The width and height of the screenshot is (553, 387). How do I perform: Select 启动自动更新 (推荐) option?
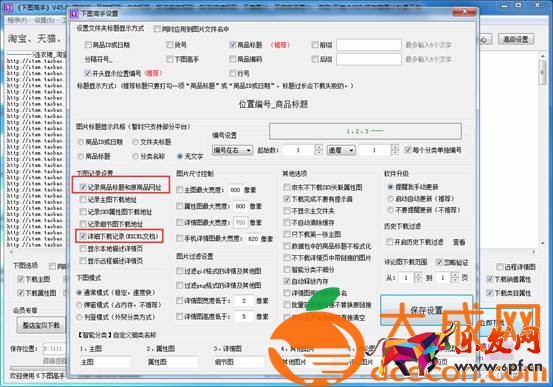pos(390,199)
